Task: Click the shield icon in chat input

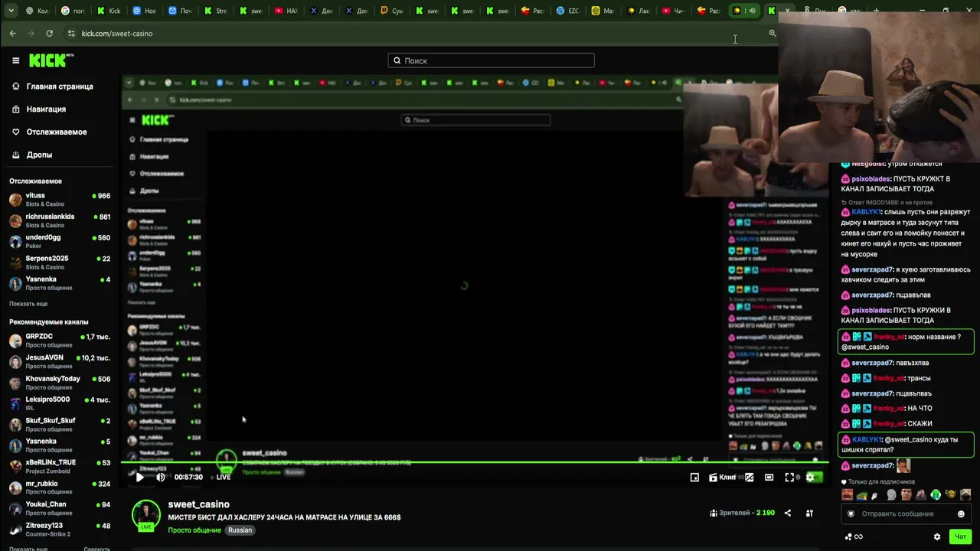Action: click(x=851, y=514)
